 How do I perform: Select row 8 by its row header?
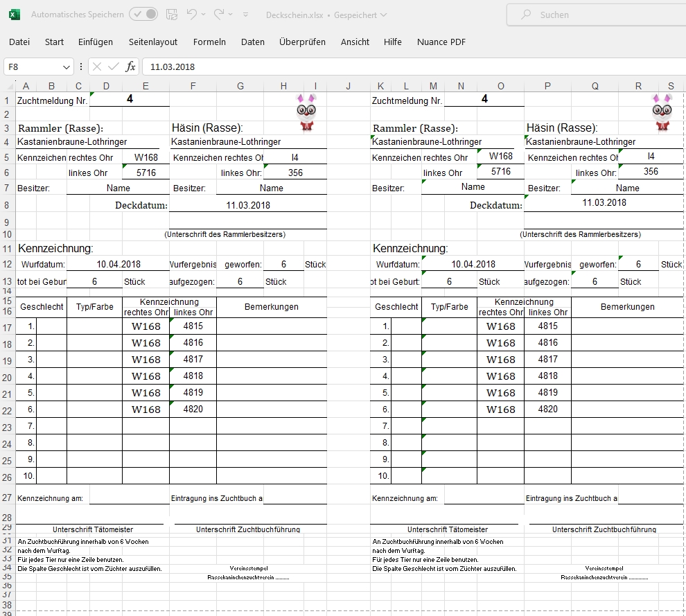click(x=7, y=205)
